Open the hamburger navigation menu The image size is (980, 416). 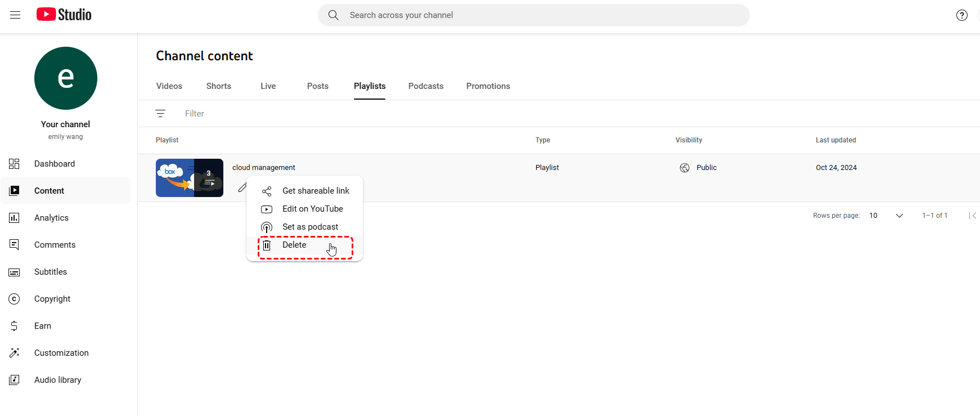click(15, 15)
